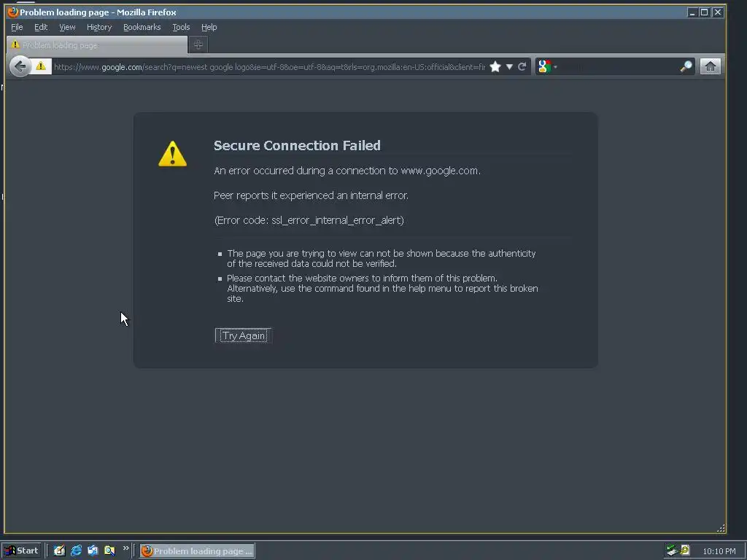Click the ssl_error_internal_error_alert error code text
Image resolution: width=747 pixels, height=560 pixels.
(337, 220)
